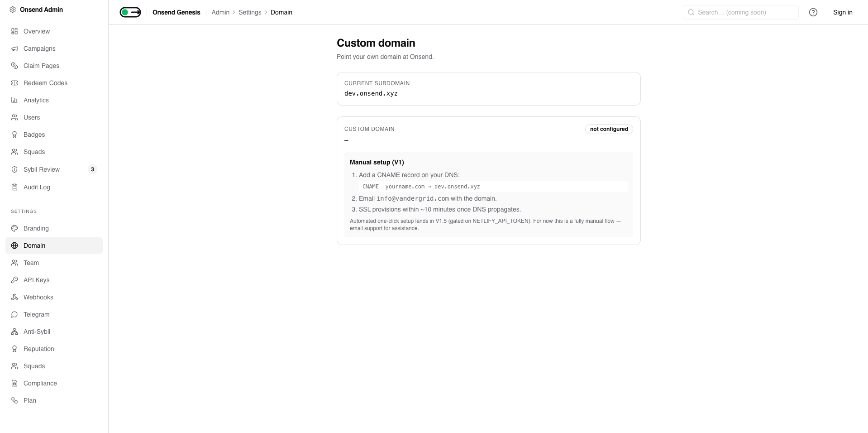The height and width of the screenshot is (433, 868).
Task: Open API Keys settings
Action: [x=54, y=280]
